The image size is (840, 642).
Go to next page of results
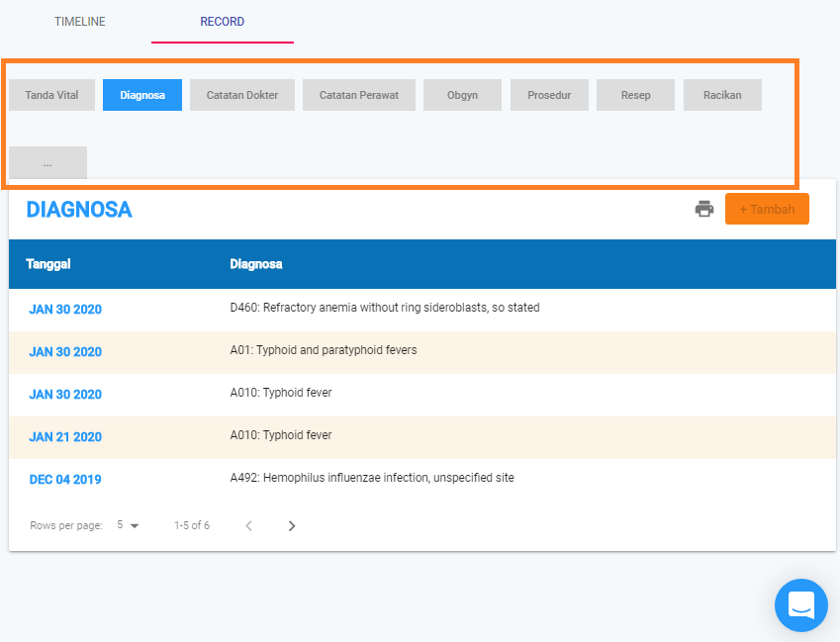tap(292, 526)
